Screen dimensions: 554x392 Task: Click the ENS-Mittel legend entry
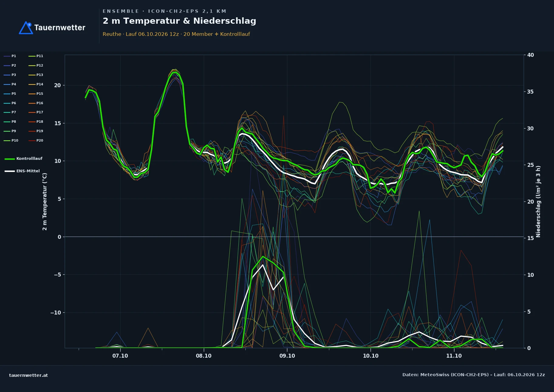point(22,171)
